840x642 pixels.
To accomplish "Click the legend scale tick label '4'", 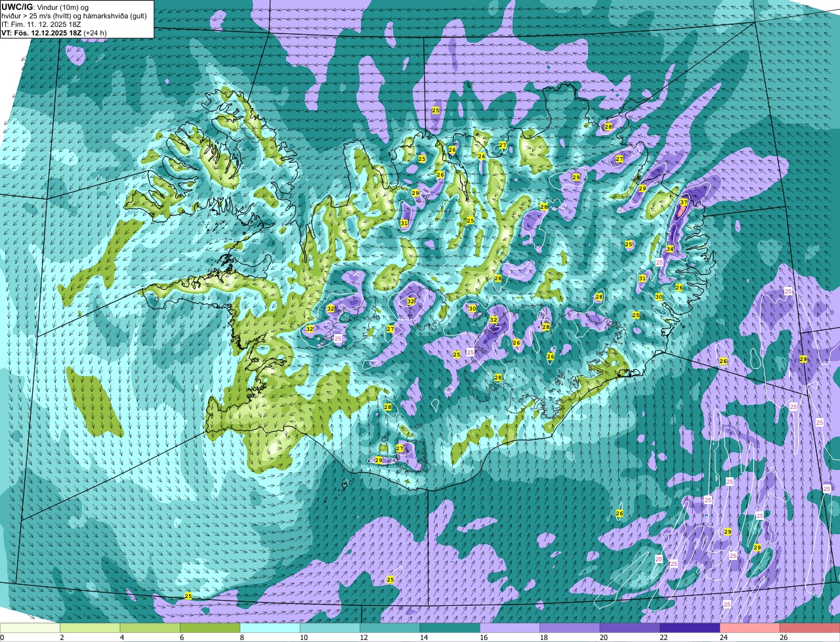I will tap(121, 637).
